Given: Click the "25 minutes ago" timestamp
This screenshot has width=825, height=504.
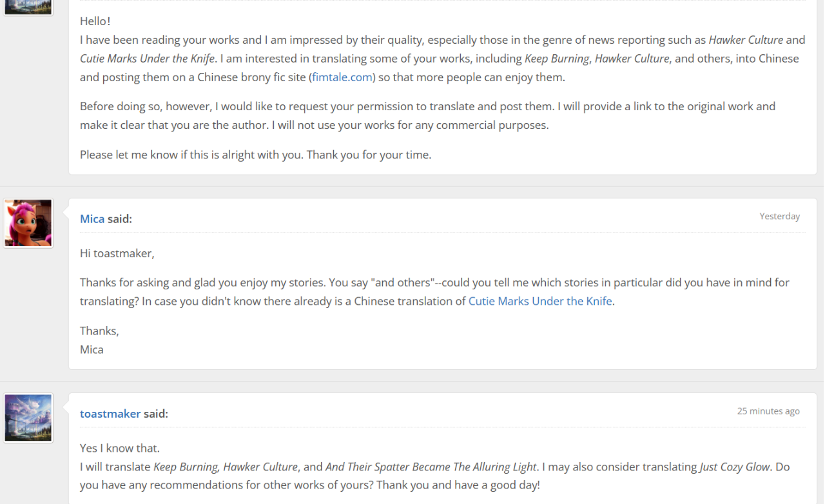Looking at the screenshot, I should (x=768, y=411).
